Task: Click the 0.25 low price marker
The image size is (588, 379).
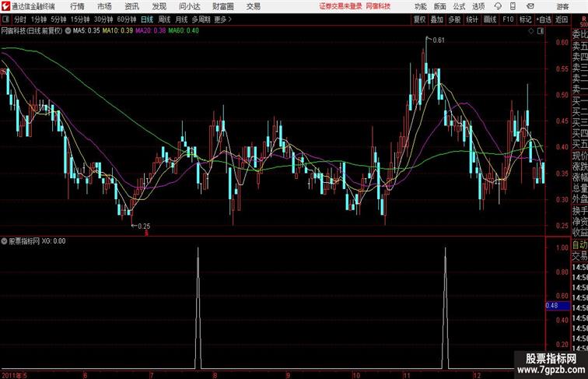Action: tap(144, 226)
